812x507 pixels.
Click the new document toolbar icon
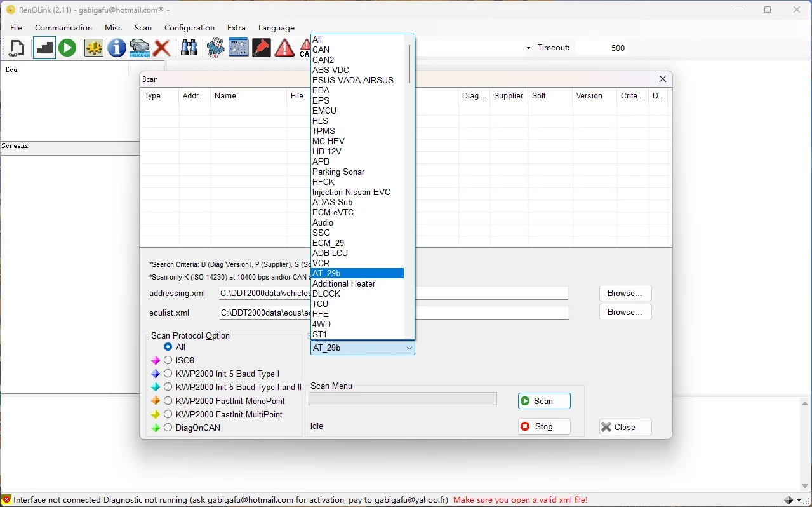pos(16,48)
